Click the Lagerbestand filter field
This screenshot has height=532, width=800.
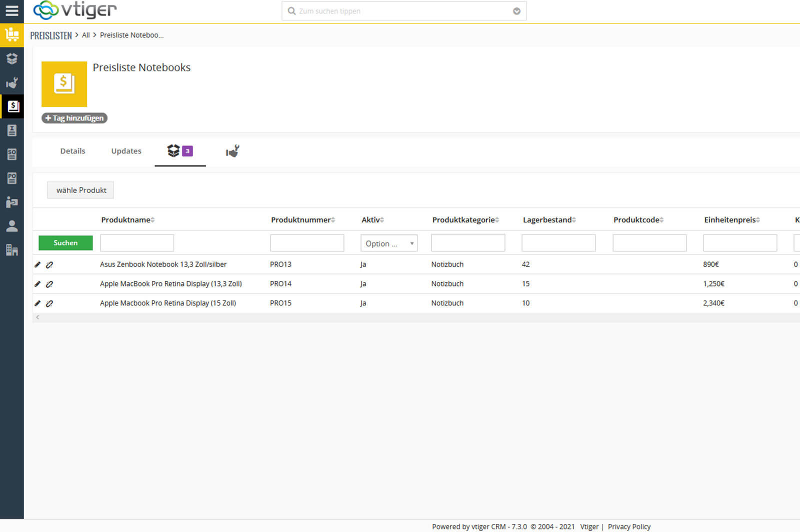tap(558, 243)
